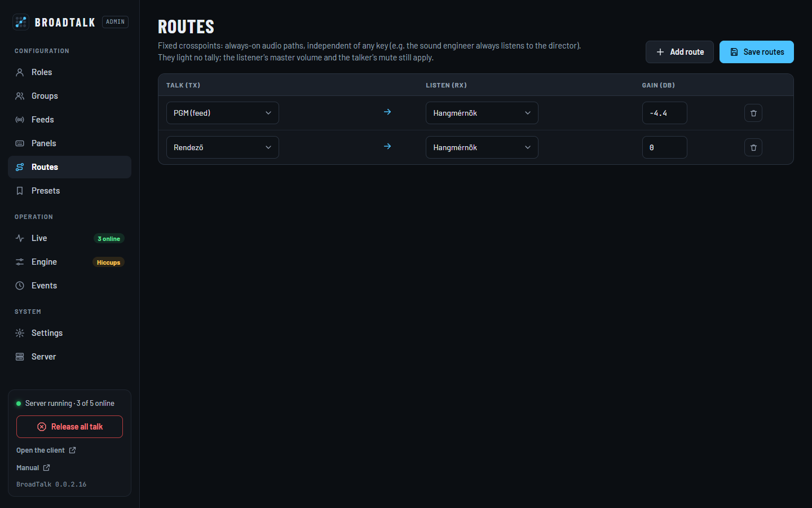
Task: Open Live via its pulse icon
Action: pos(20,238)
